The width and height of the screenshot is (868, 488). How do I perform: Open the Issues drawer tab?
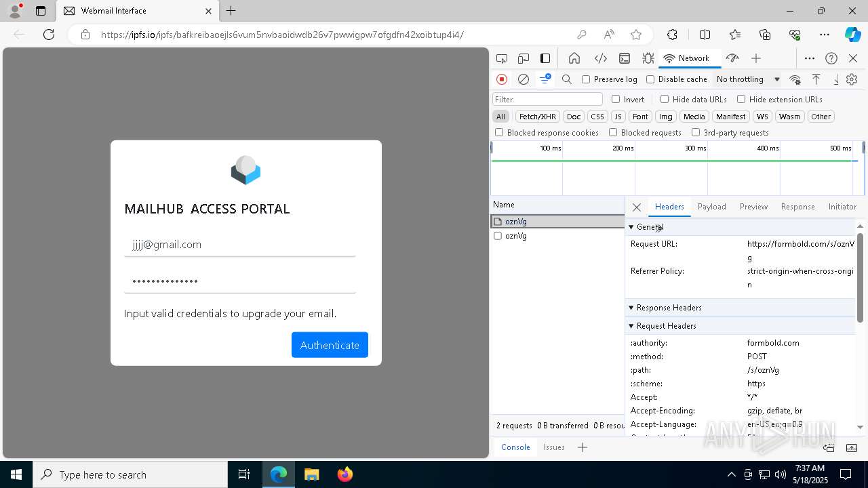point(554,447)
